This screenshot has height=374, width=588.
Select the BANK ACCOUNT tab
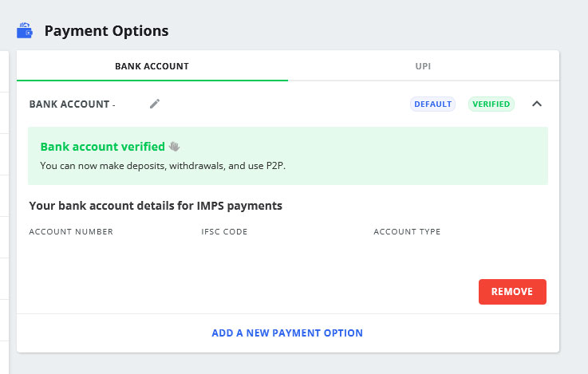(x=152, y=66)
